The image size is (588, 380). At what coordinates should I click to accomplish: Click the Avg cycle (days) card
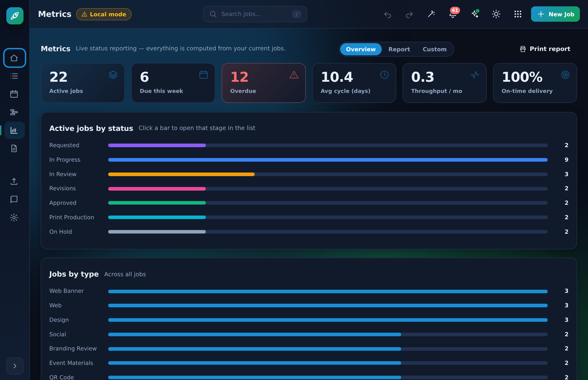(x=354, y=83)
